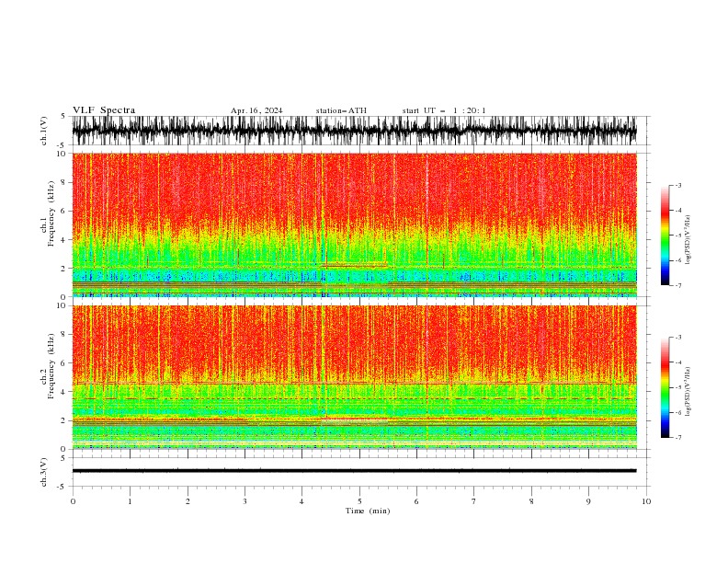Screen dimensions: 728x563
Task: Click the '-3' label on ch.1 colorbar
Action: 677,185
